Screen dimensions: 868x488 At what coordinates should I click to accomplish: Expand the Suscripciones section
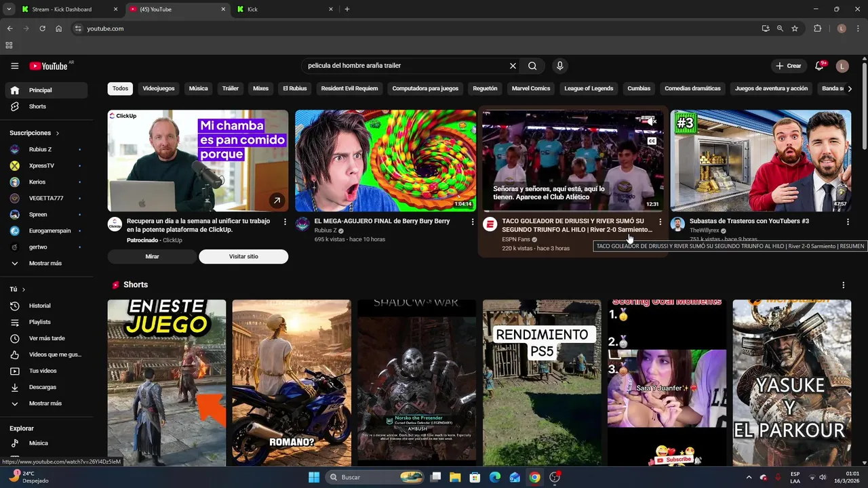[x=34, y=134]
